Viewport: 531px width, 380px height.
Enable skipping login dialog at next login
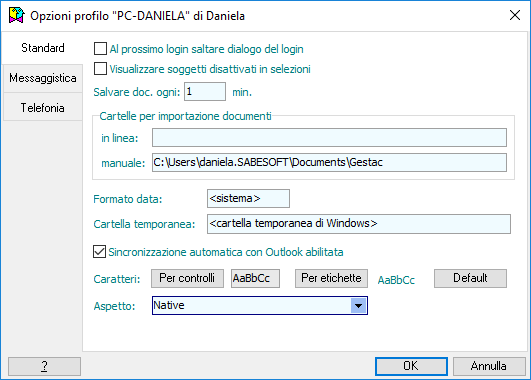coord(100,49)
